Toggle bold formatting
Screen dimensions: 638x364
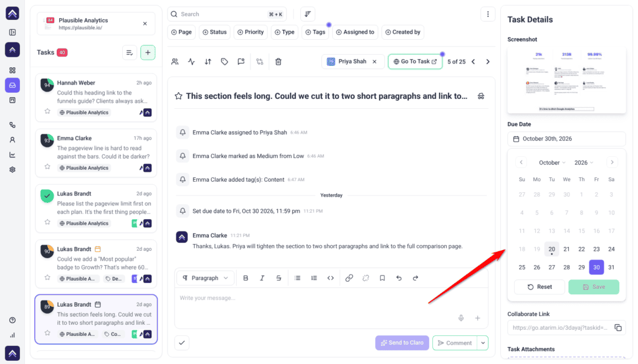(x=245, y=278)
